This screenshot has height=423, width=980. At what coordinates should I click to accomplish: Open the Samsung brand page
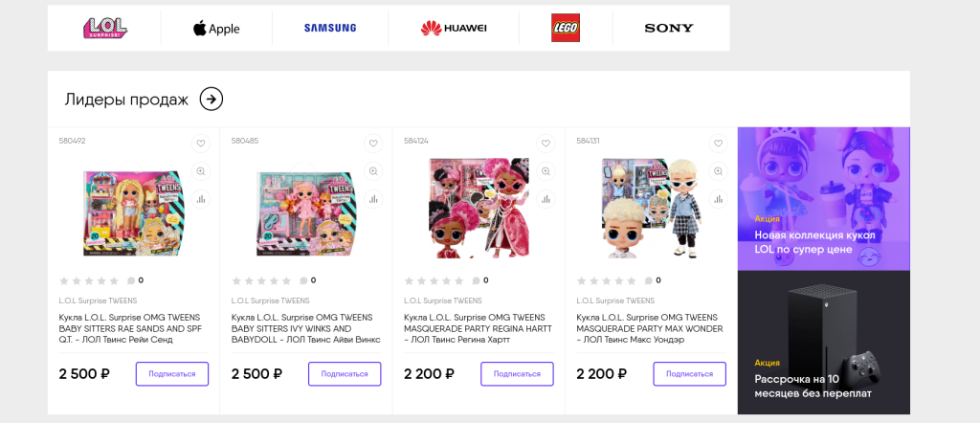click(329, 28)
